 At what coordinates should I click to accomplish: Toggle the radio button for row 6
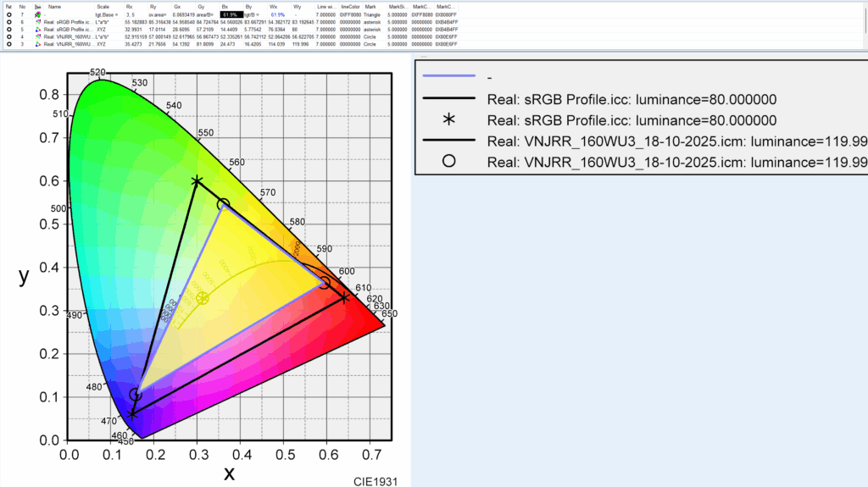pos(8,22)
